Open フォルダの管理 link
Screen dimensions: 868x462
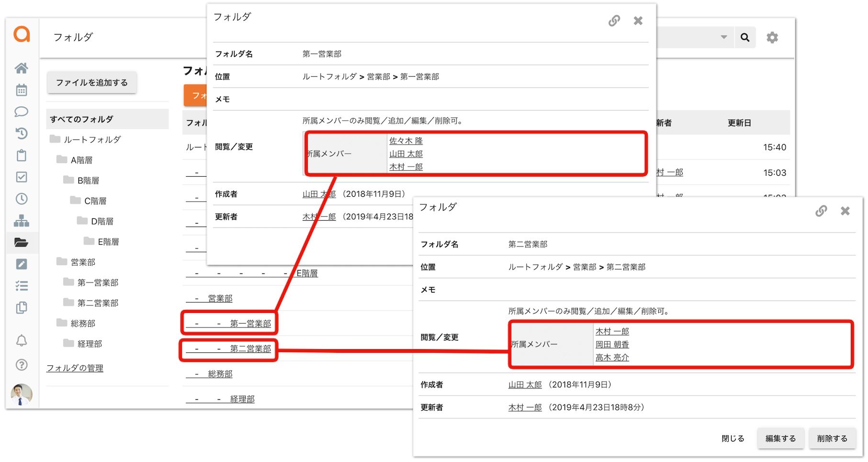75,368
